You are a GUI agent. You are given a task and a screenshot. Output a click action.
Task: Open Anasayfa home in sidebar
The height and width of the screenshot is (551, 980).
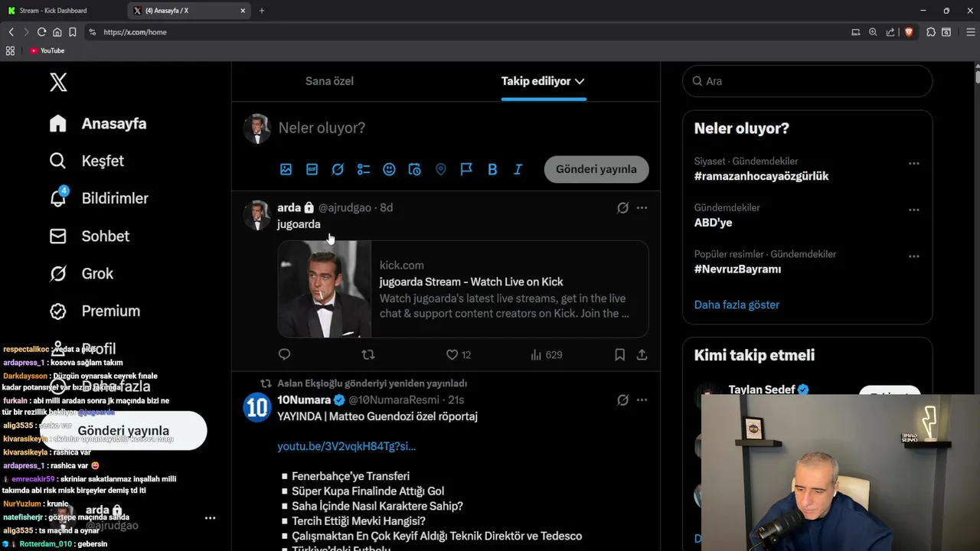[97, 123]
